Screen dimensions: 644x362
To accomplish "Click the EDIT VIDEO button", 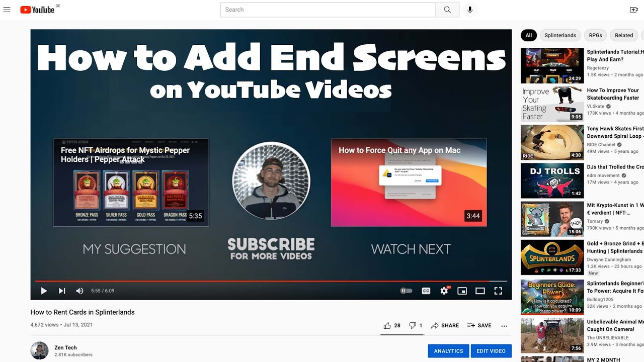I will tap(491, 351).
